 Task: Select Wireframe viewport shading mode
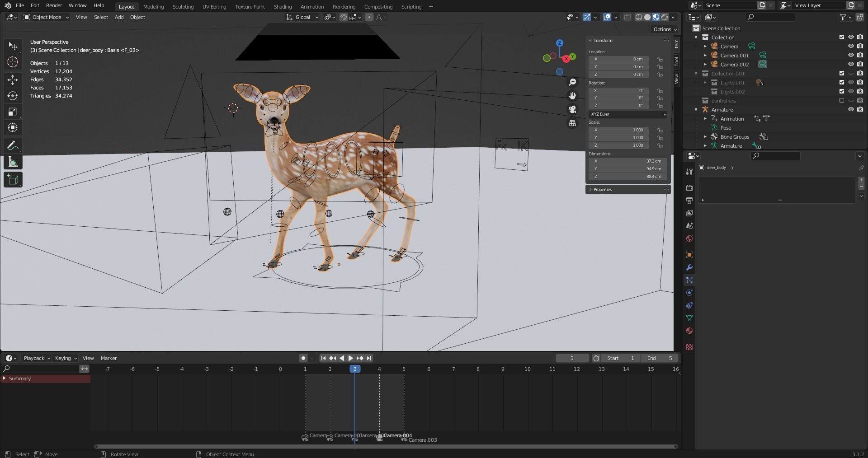[639, 17]
